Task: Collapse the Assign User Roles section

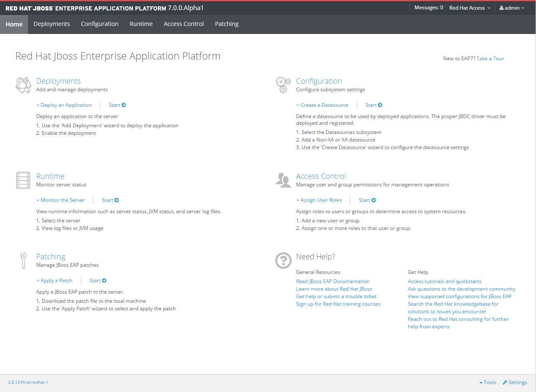Action: point(319,200)
